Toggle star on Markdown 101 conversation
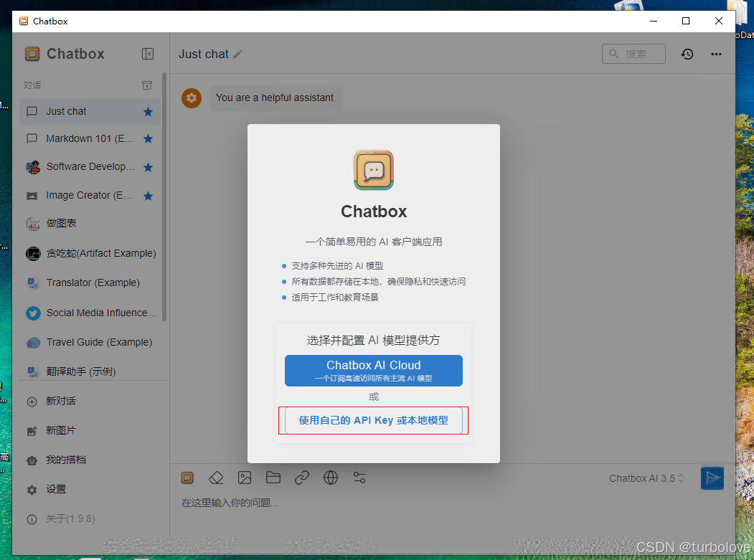The width and height of the screenshot is (754, 560). tap(148, 139)
